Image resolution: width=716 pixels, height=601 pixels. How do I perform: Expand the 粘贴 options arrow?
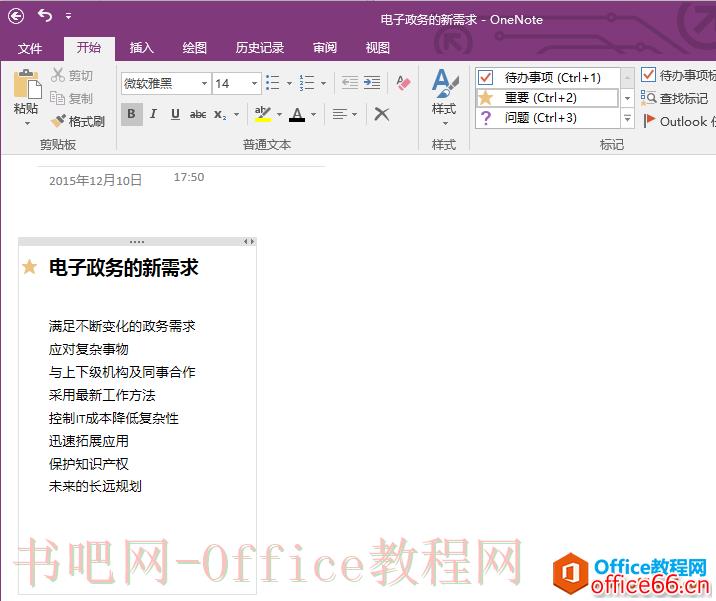click(x=27, y=124)
